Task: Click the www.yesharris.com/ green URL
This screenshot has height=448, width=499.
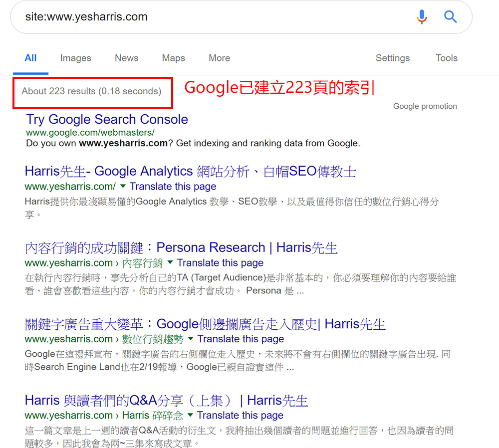Action: click(70, 187)
